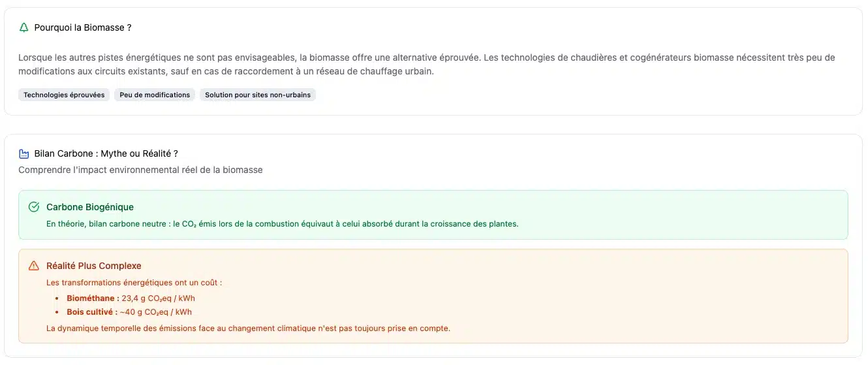868x365 pixels.
Task: Click the orange warning triangle icon
Action: pyautogui.click(x=34, y=266)
